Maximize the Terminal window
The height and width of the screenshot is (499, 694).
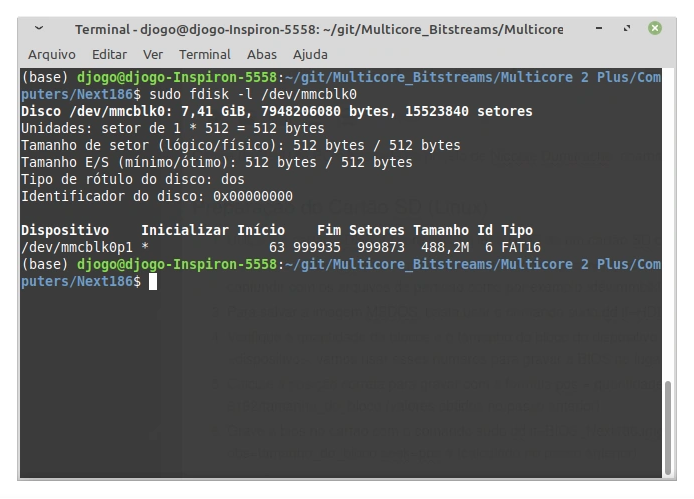[628, 28]
